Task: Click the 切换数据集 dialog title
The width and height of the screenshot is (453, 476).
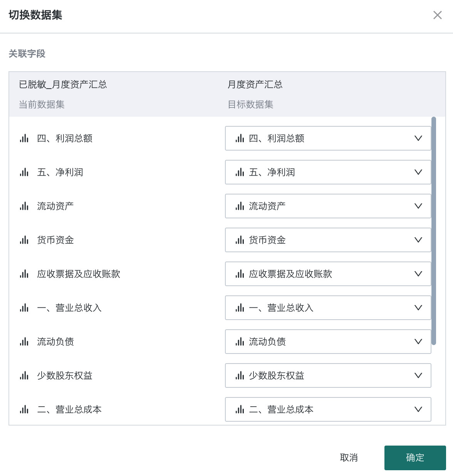Action: click(x=35, y=15)
